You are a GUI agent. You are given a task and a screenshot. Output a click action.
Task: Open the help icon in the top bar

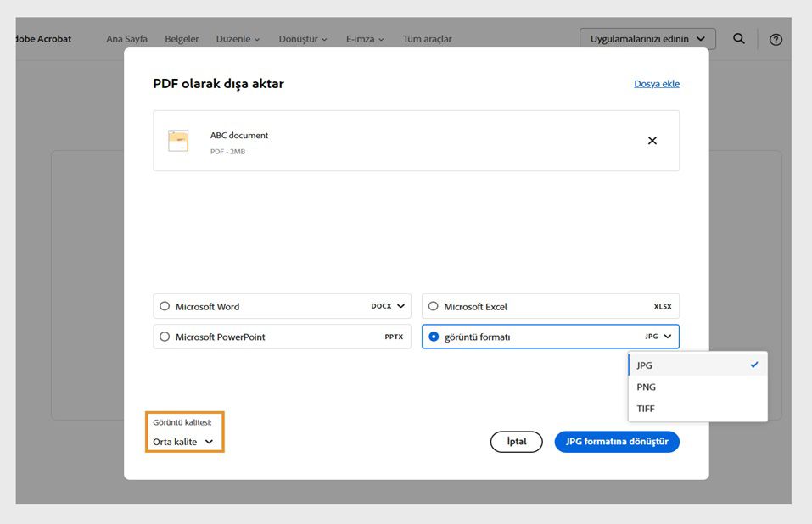(775, 38)
